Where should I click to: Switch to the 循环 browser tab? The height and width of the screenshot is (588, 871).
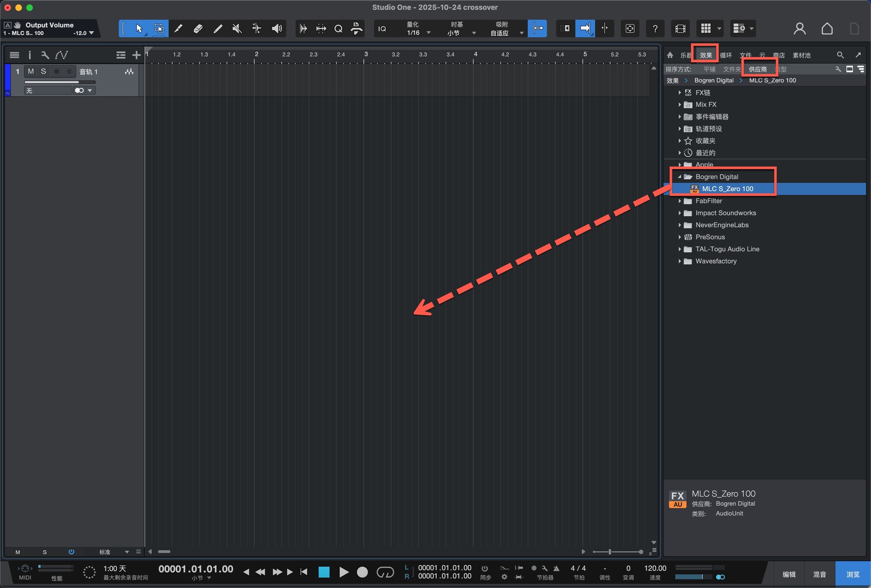[x=726, y=55]
